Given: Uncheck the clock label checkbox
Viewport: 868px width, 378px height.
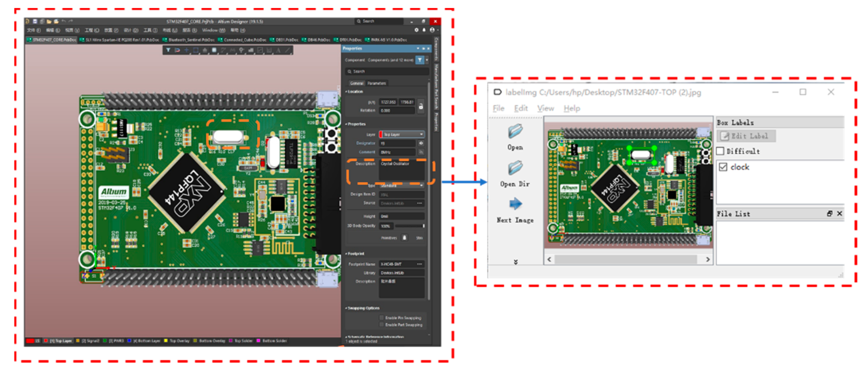Looking at the screenshot, I should [x=723, y=167].
